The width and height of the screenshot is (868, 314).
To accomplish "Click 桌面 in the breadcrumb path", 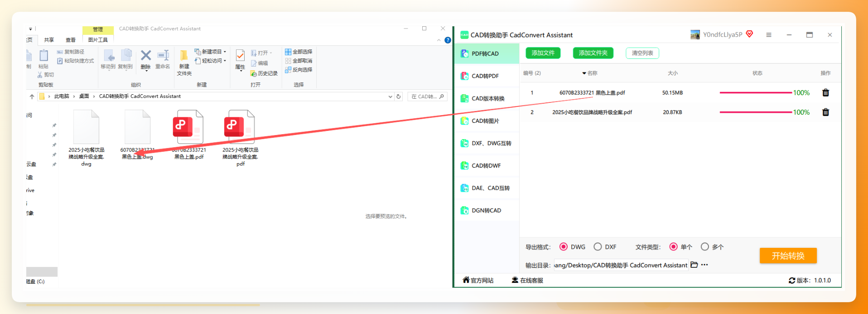I will [84, 97].
